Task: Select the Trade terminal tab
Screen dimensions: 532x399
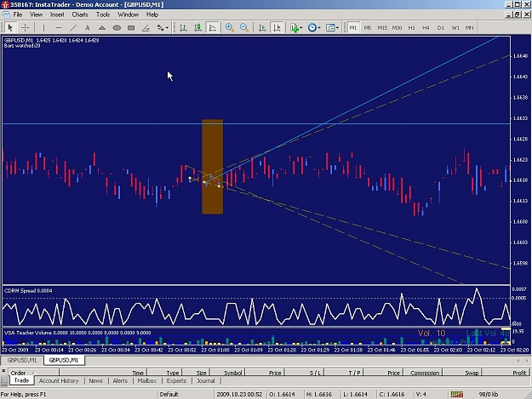Action: coord(21,380)
